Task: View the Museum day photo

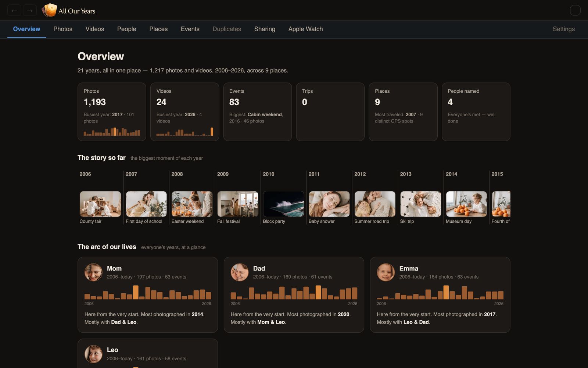Action: (466, 204)
